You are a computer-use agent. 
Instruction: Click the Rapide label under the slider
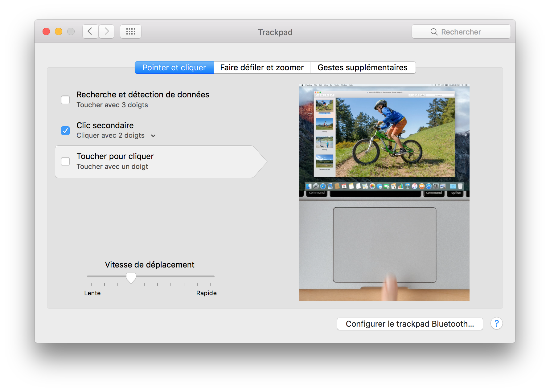pyautogui.click(x=207, y=293)
